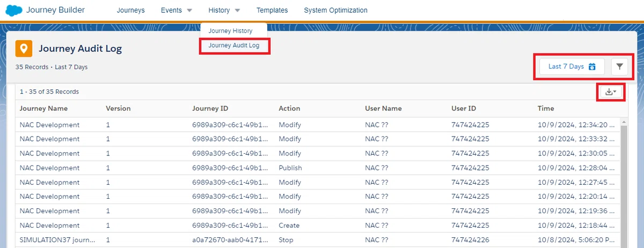Open the Last 7 Days date range button
This screenshot has height=248, width=644.
tap(572, 66)
